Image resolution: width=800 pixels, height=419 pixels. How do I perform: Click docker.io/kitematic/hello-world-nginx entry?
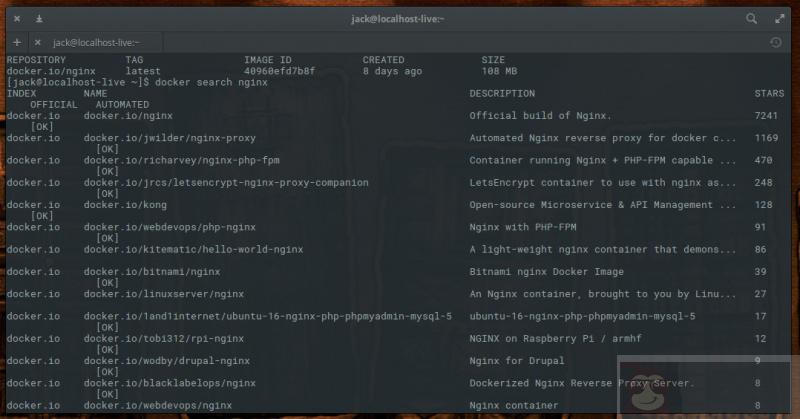click(193, 250)
